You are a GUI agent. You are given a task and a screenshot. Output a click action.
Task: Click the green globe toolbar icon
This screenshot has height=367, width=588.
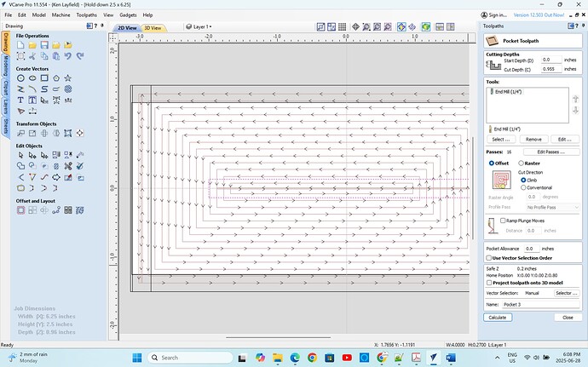coord(425,26)
